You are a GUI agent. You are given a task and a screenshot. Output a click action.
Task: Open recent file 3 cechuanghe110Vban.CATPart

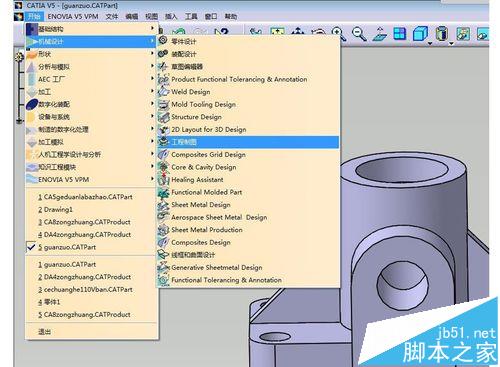91,289
